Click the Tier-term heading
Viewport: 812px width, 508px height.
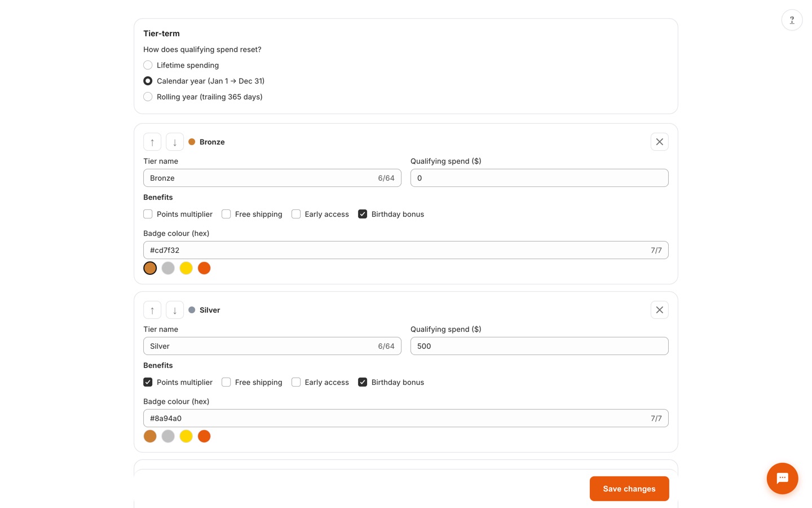click(x=161, y=33)
